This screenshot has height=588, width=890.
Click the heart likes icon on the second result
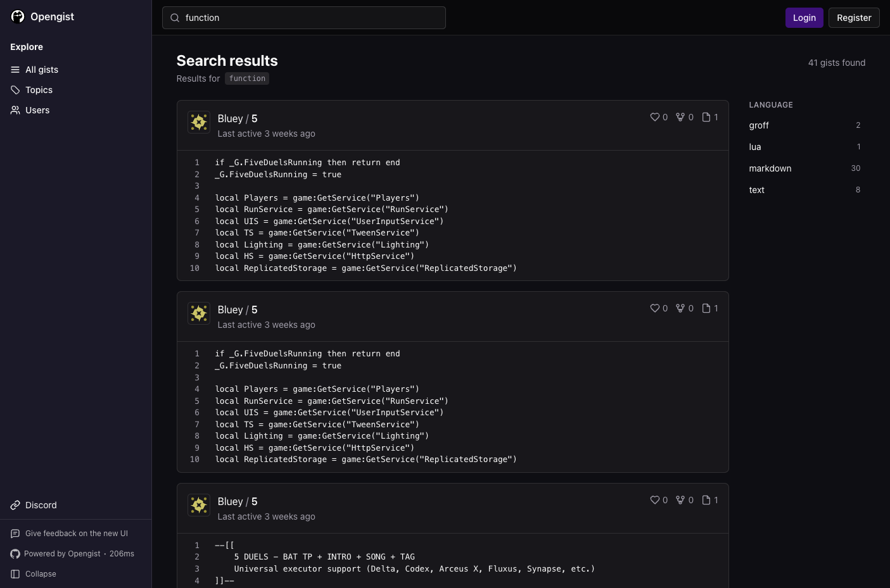click(x=655, y=308)
